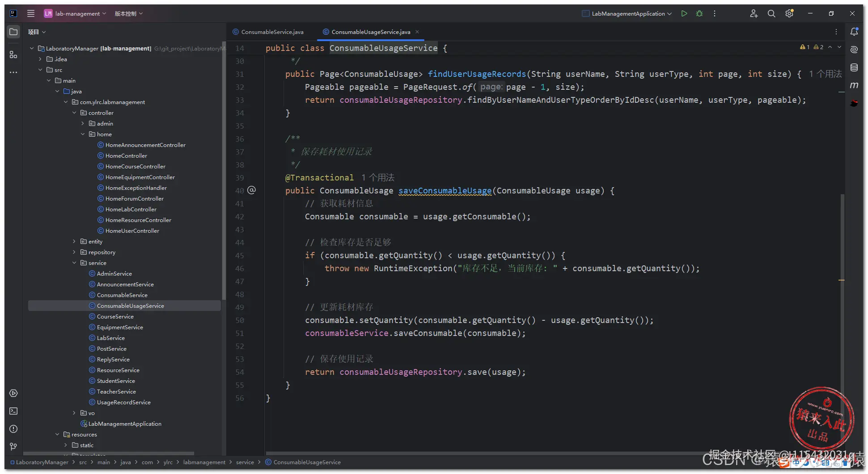The height and width of the screenshot is (474, 868).
Task: Open HomeEquipmentController class
Action: (140, 177)
